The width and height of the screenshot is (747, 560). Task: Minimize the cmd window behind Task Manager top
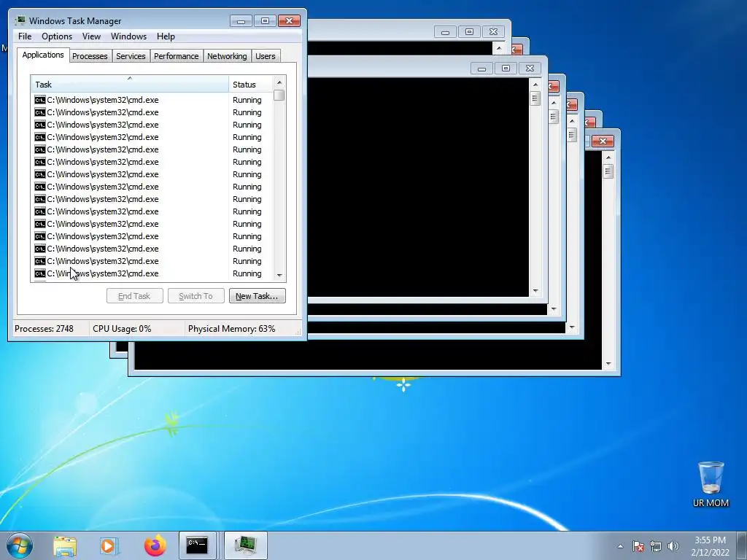coord(445,32)
